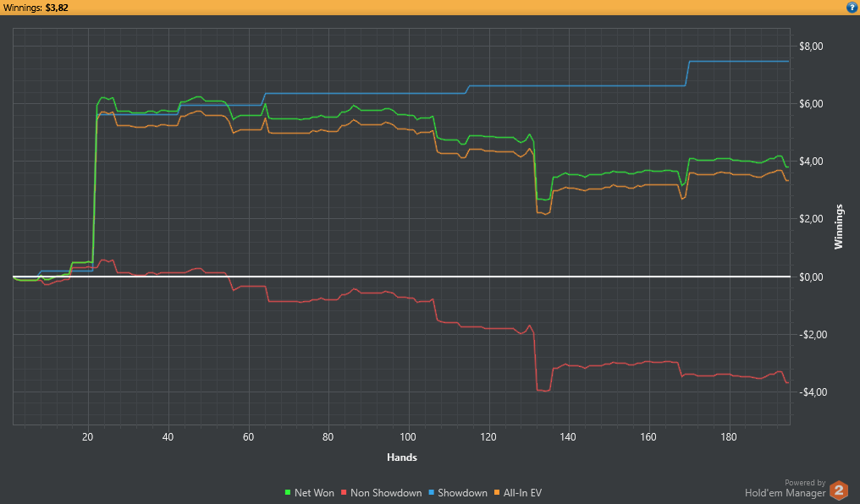Click the green Net Won legend swatch
Viewport: 860px width, 504px height.
click(288, 493)
